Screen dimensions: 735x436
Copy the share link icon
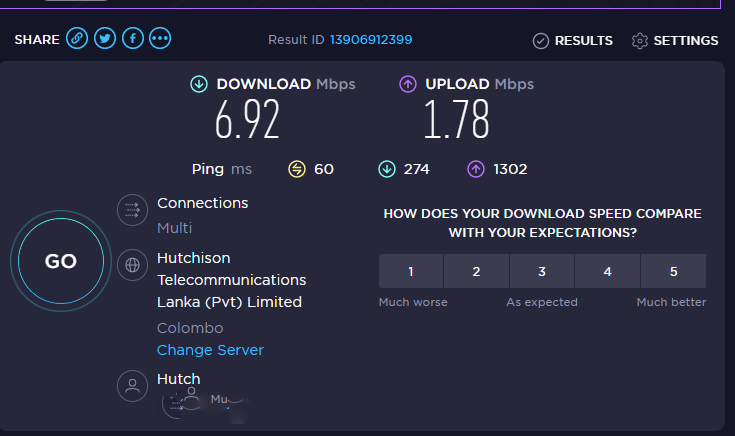77,38
